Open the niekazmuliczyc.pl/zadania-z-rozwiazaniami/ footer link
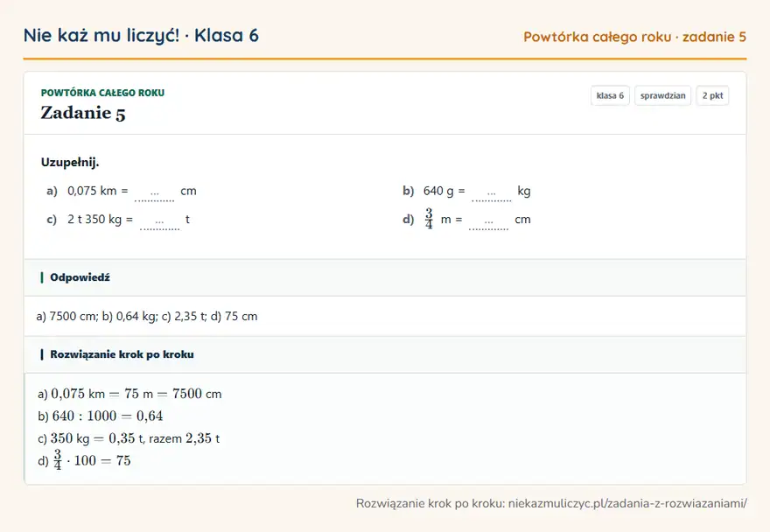This screenshot has width=770, height=532. click(x=627, y=503)
